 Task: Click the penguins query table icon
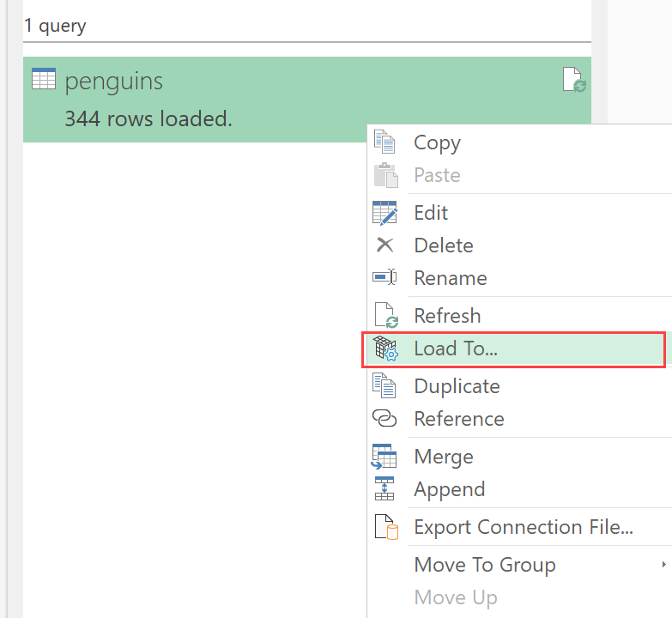tap(44, 78)
